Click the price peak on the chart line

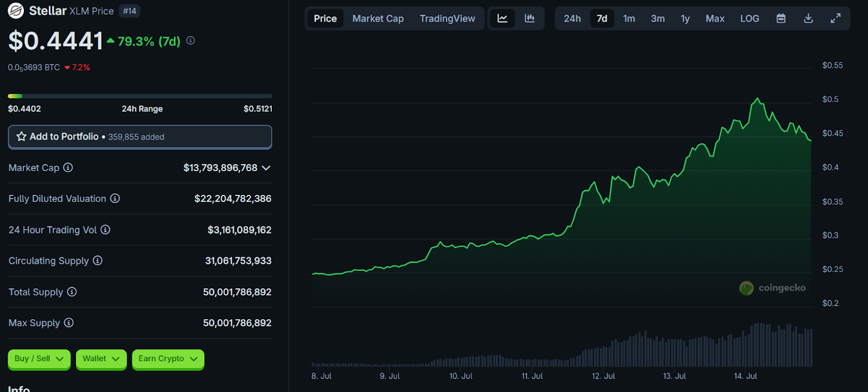pos(757,99)
